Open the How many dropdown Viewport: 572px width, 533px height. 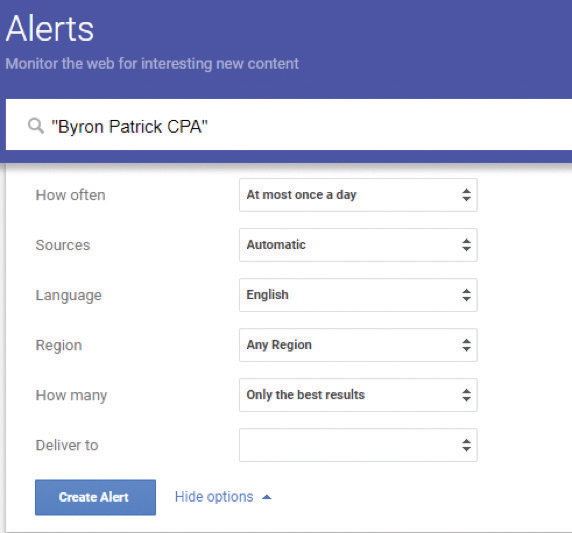[358, 395]
